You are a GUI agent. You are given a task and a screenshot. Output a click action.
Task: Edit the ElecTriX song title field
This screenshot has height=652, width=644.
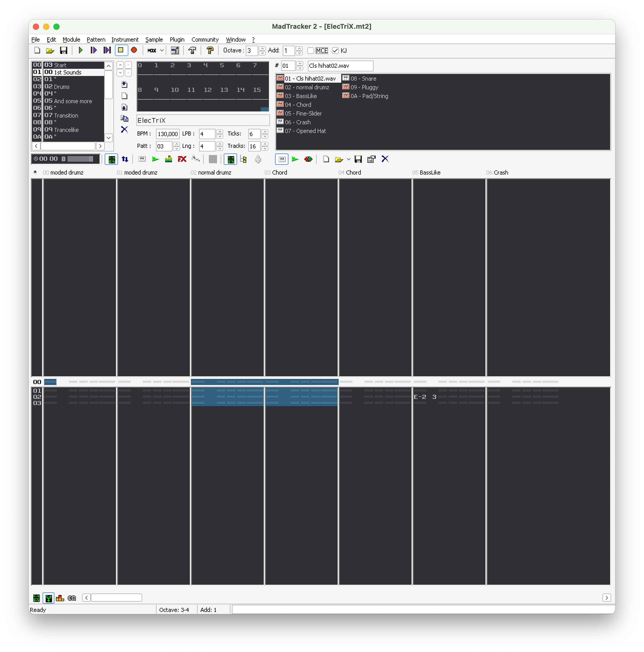(203, 120)
